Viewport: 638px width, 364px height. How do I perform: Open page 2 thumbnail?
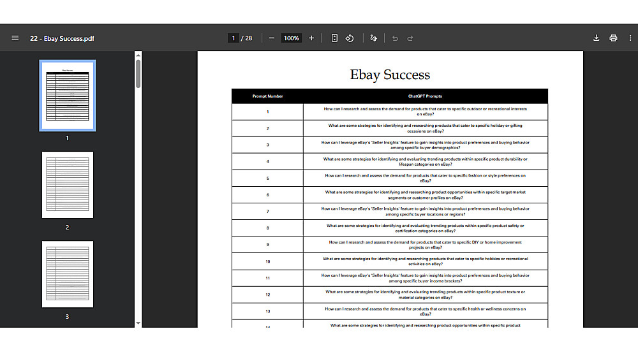pyautogui.click(x=68, y=185)
